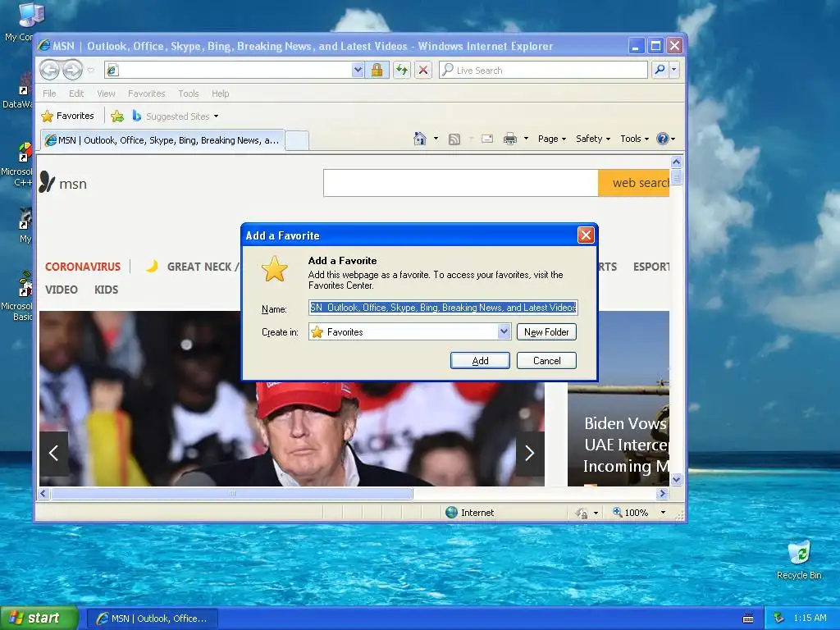
Task: Show next slide in news carousel
Action: pyautogui.click(x=530, y=453)
